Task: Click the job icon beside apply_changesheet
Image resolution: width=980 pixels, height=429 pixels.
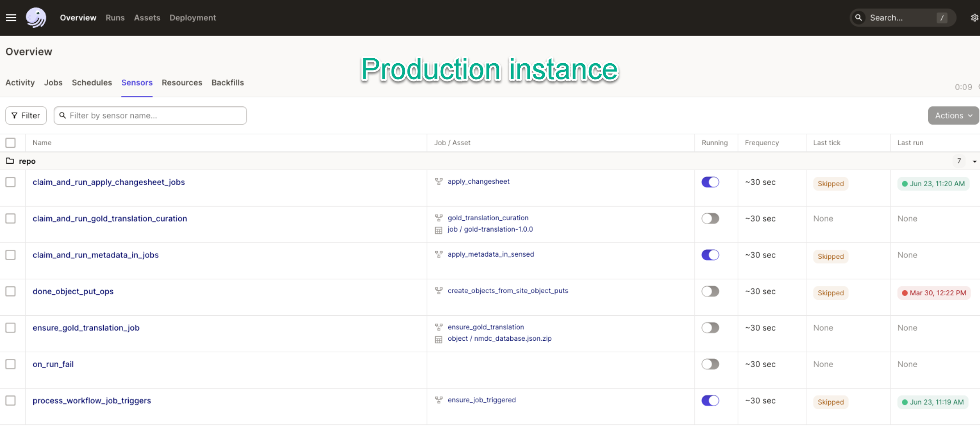Action: pos(439,182)
